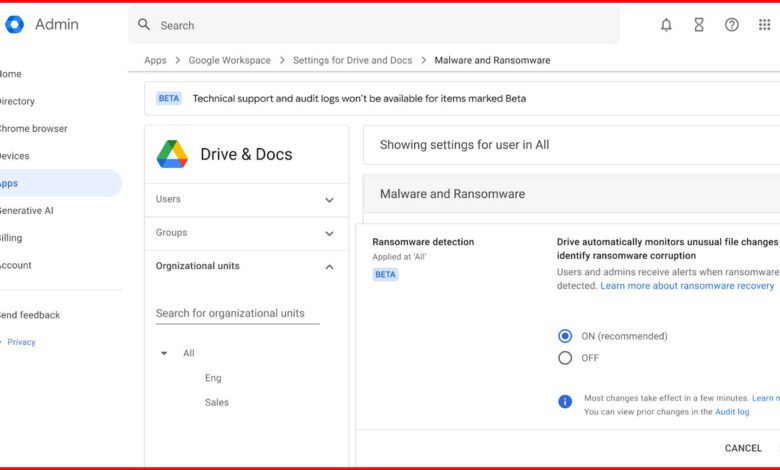Open the tasks hourglass icon
The width and height of the screenshot is (780, 470).
tap(699, 25)
